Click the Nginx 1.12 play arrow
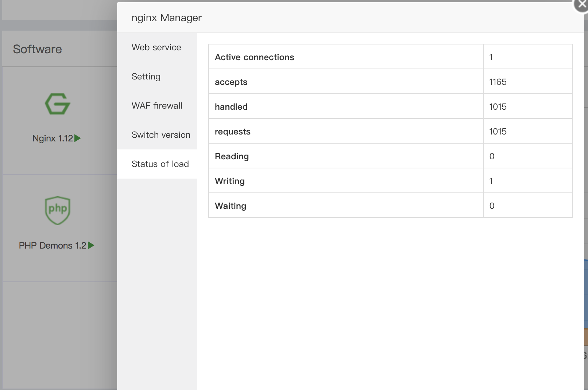Image resolution: width=588 pixels, height=390 pixels. [x=78, y=138]
